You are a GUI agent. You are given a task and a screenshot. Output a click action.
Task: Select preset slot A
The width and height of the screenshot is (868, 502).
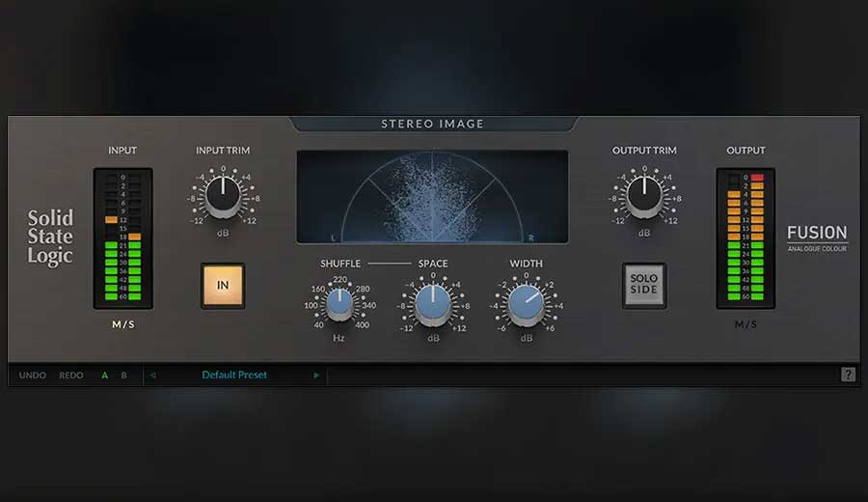coord(104,376)
